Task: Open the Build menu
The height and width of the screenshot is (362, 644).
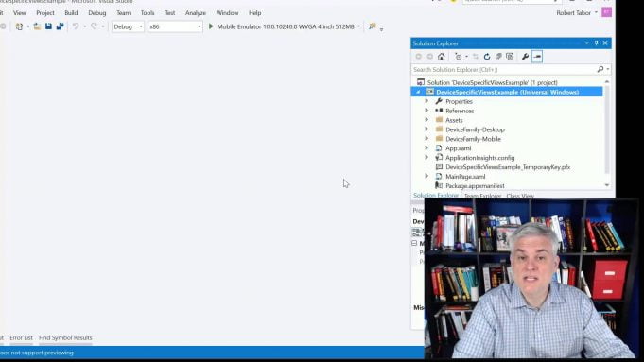Action: [71, 13]
